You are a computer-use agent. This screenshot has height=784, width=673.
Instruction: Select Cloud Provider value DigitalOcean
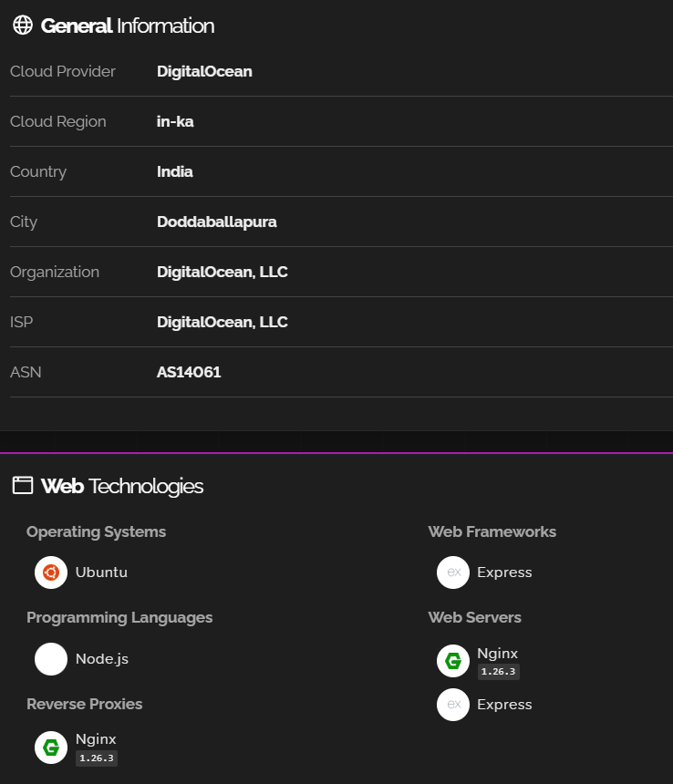(204, 71)
